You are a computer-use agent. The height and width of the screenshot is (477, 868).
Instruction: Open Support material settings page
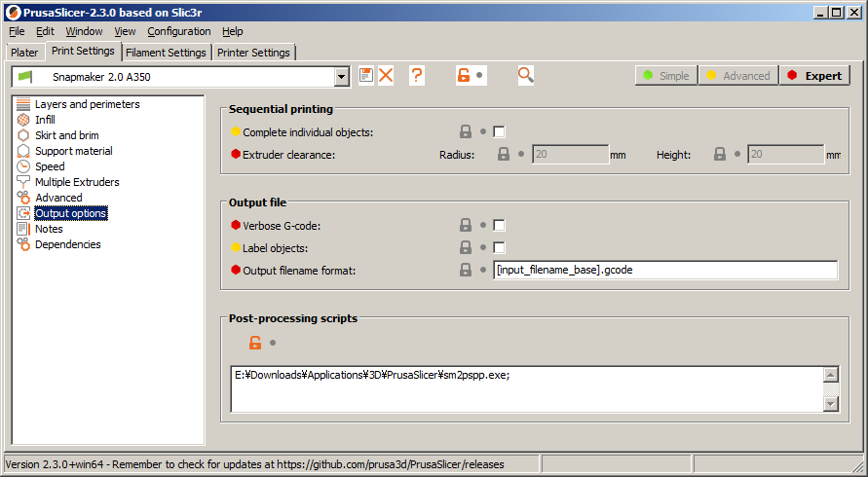point(74,151)
